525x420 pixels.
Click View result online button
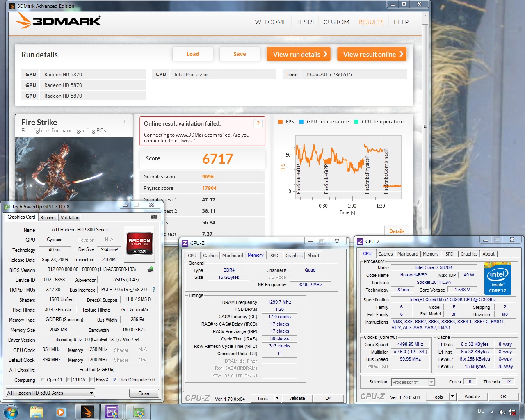pos(372,54)
